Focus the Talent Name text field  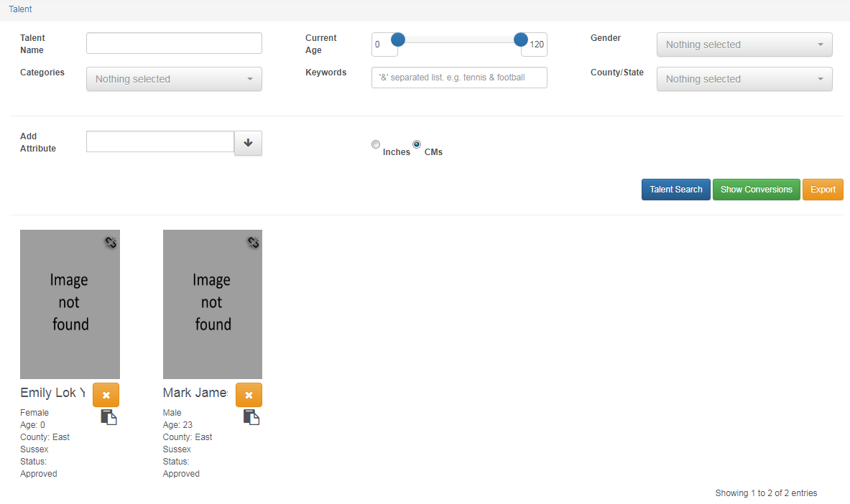pyautogui.click(x=174, y=43)
